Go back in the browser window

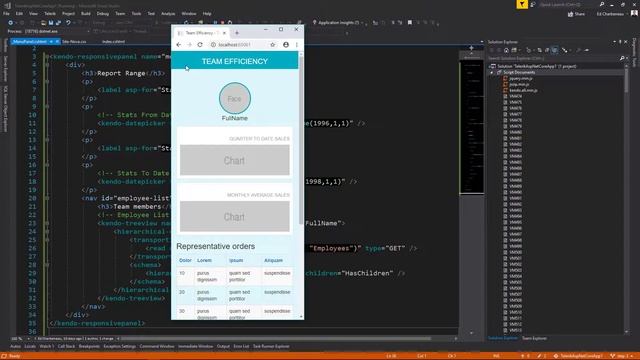click(179, 44)
